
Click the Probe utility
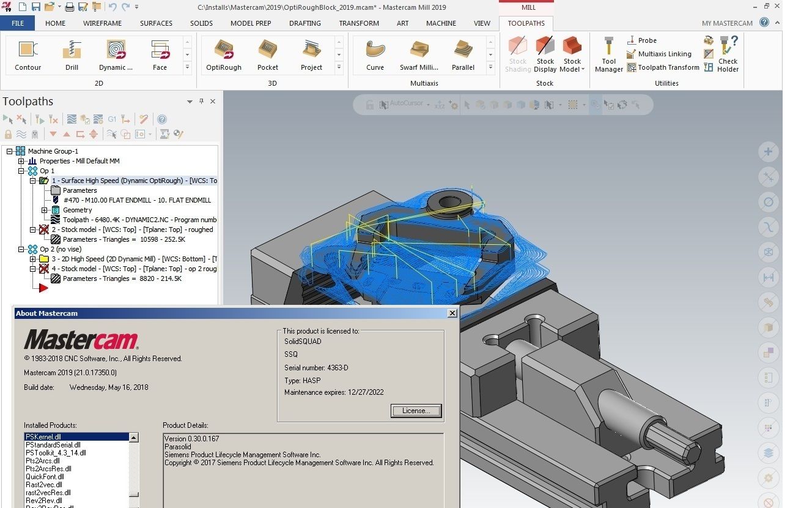(641, 40)
